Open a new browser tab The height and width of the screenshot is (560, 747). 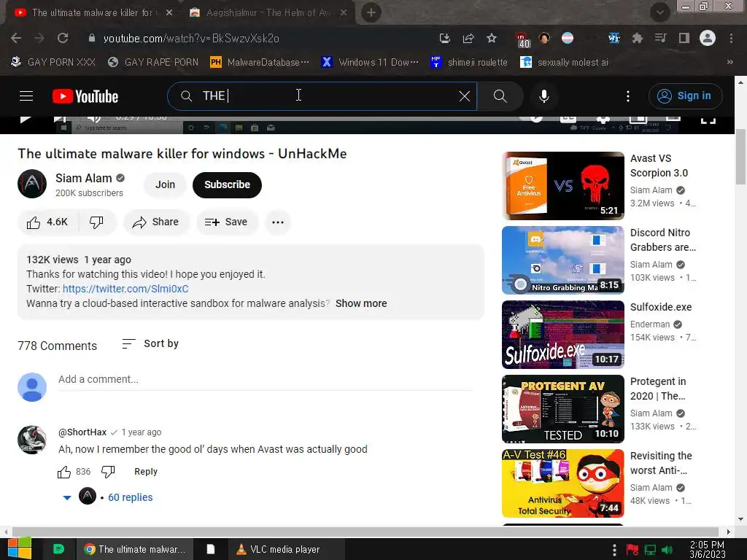click(371, 13)
